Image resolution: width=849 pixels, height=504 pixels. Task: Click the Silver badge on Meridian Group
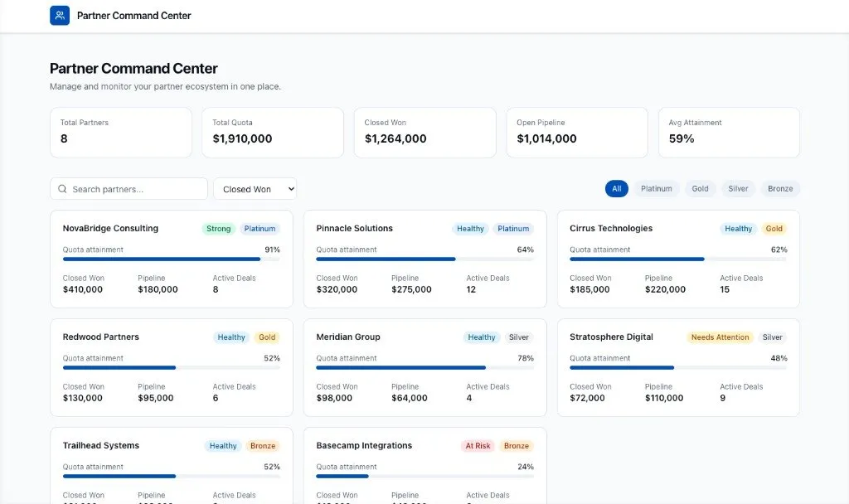pos(519,337)
